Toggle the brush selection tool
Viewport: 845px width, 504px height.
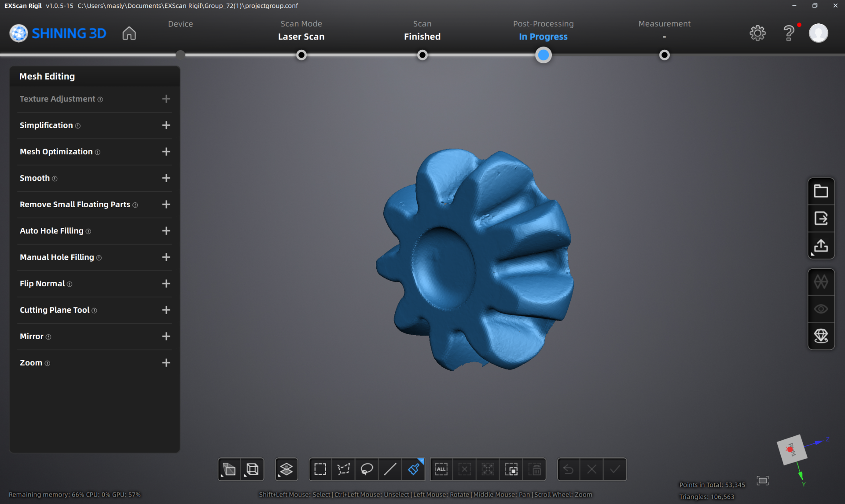point(413,469)
